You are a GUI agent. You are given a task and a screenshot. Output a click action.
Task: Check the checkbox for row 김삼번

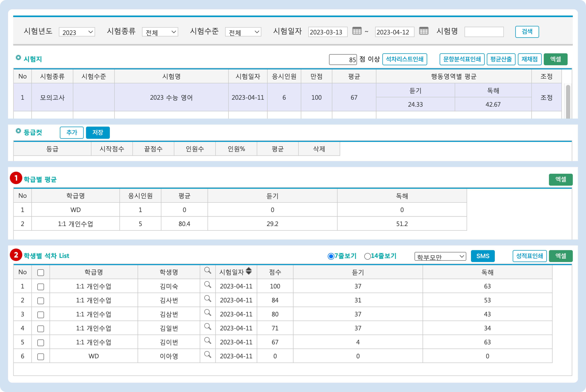click(x=41, y=314)
